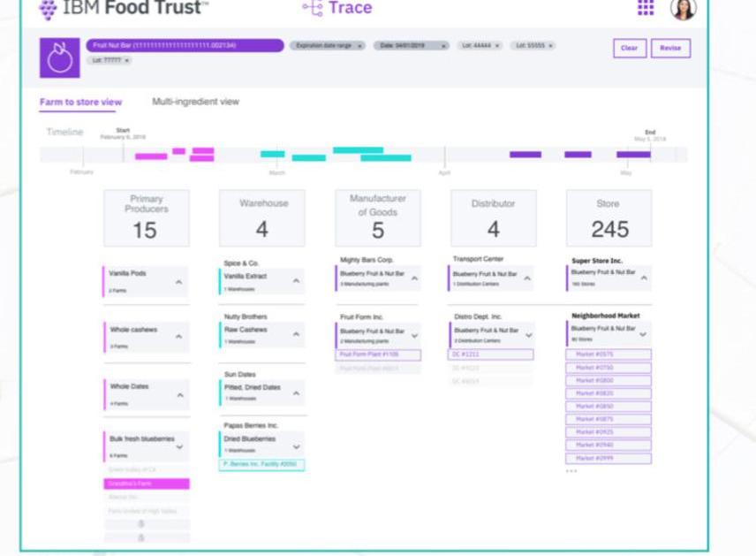The width and height of the screenshot is (756, 556).
Task: Switch to Multi-ingredient view tab
Action: click(x=195, y=102)
